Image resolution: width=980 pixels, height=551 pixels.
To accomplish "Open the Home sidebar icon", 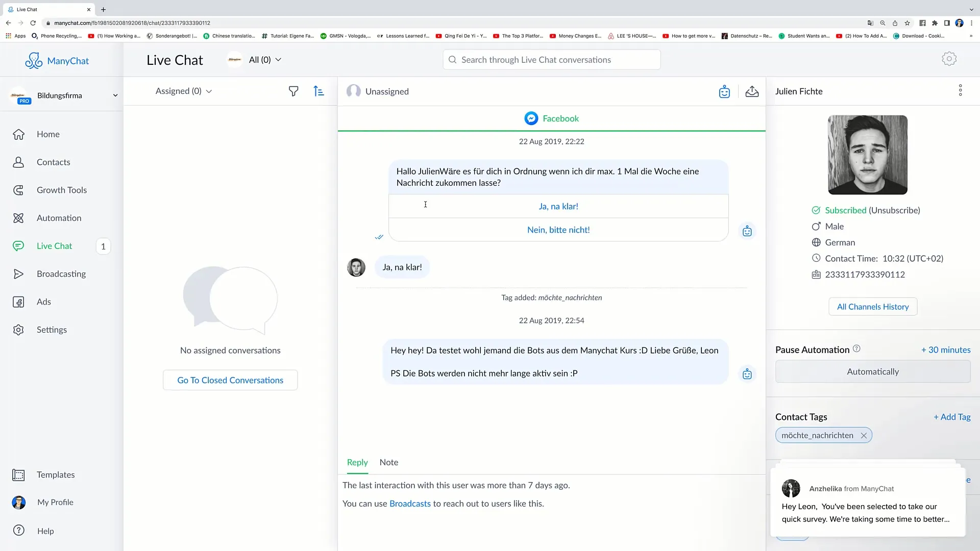I will point(18,134).
